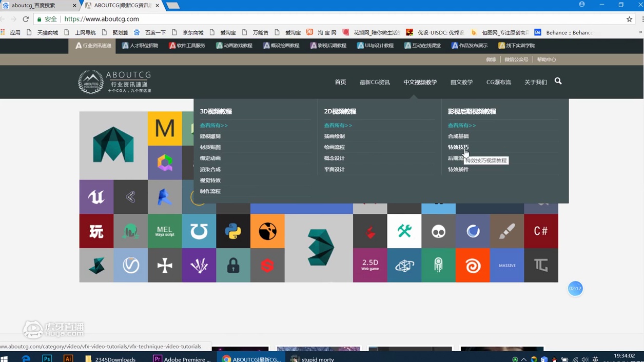Image resolution: width=644 pixels, height=362 pixels.
Task: Open 绑定动画 submenu link
Action: (x=210, y=158)
